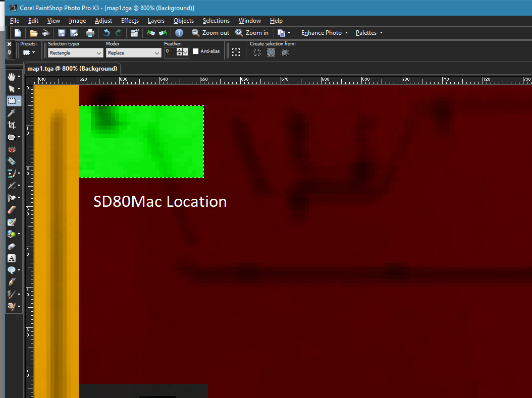The image size is (532, 398).
Task: Open the Help menu
Action: [x=276, y=21]
